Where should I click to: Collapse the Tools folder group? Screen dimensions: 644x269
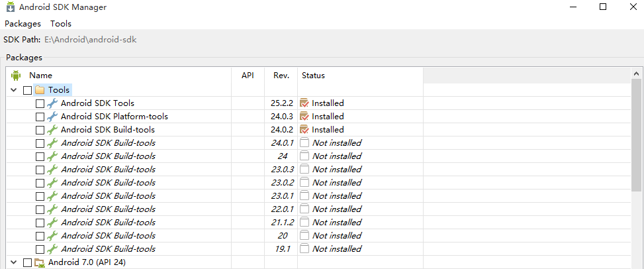13,89
